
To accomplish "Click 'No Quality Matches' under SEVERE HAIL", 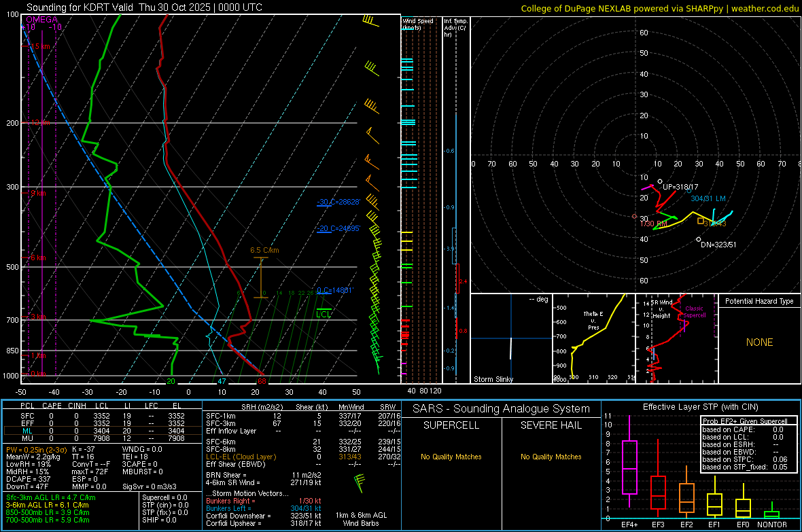I will pos(551,457).
